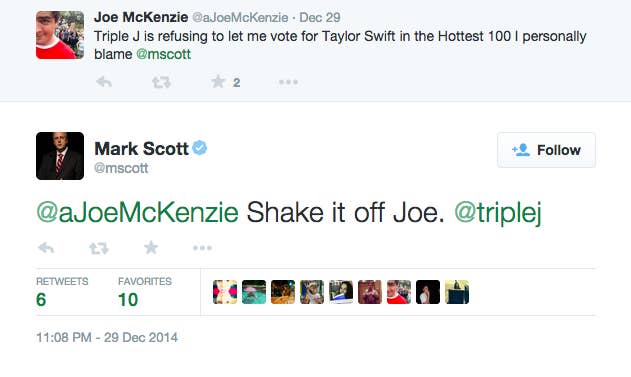Show the 6 retweets list

coord(62,293)
